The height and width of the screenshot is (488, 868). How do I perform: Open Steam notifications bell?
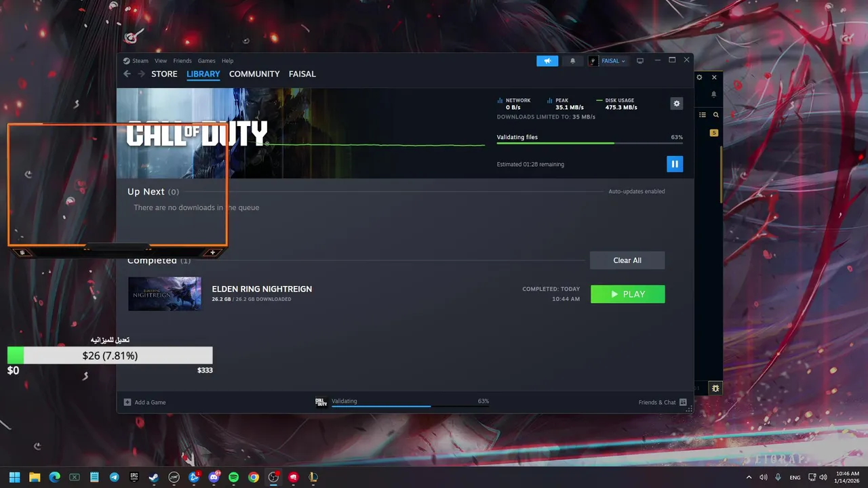coord(572,61)
